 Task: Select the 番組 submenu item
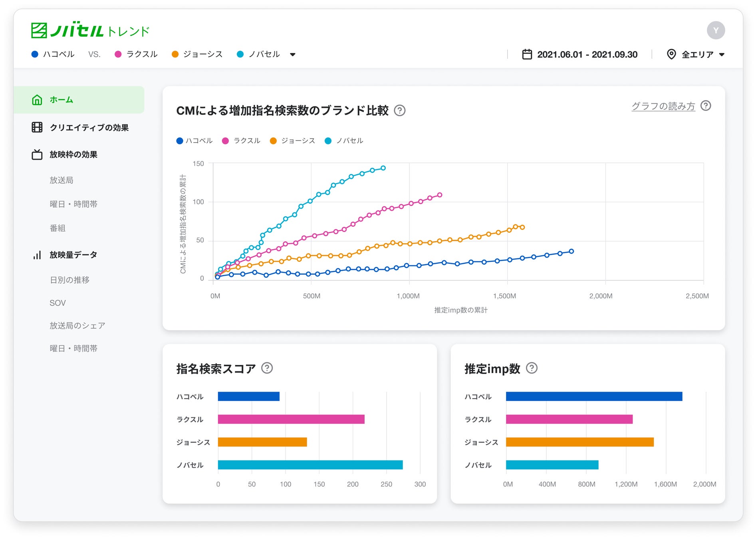click(x=58, y=228)
